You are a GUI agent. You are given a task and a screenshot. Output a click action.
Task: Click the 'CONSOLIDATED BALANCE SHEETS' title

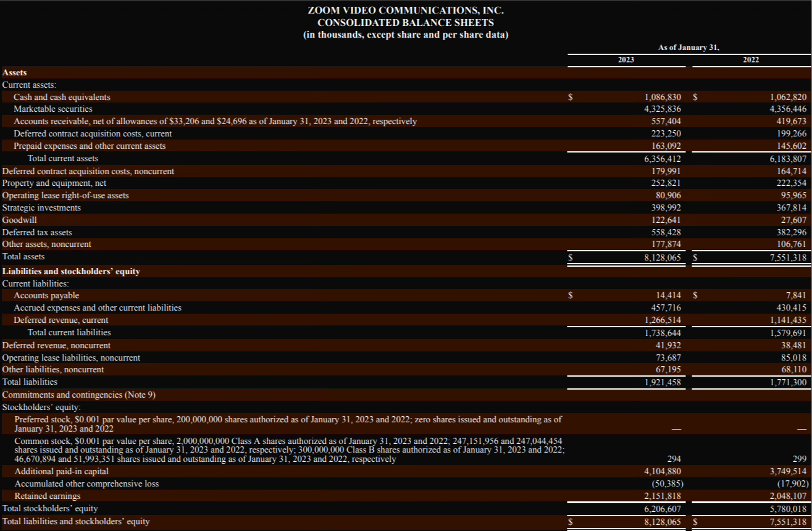tap(406, 22)
